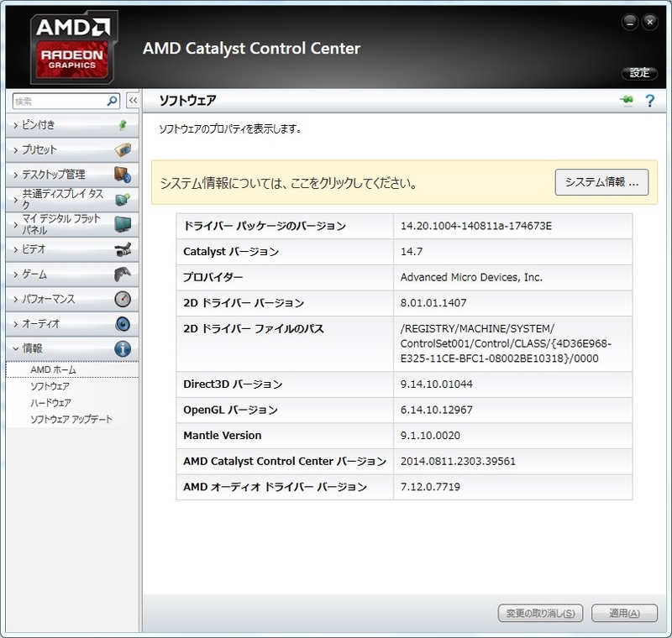The width and height of the screenshot is (672, 638).
Task: Expand the ビデオ section
Action: tap(72, 249)
